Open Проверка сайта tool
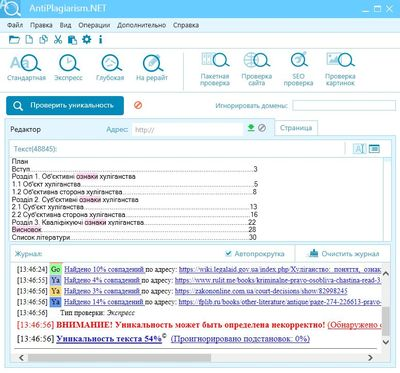 (x=257, y=69)
